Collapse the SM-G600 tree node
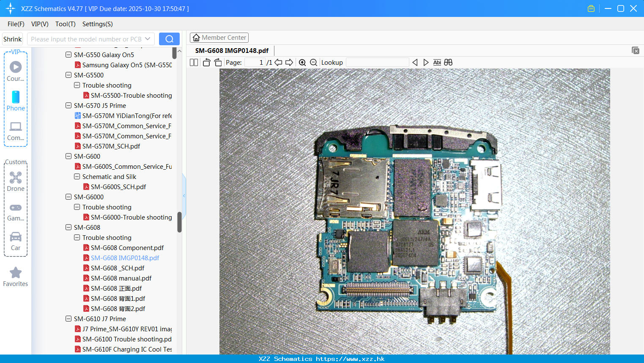Image resolution: width=644 pixels, height=363 pixels. [69, 157]
